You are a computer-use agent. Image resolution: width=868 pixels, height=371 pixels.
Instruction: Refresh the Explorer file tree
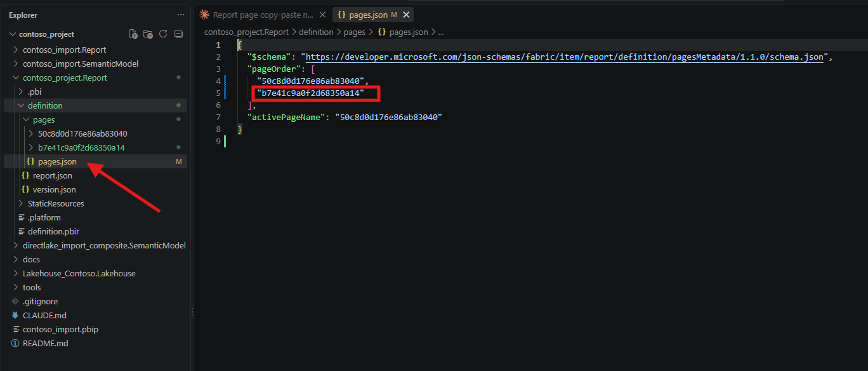point(163,34)
